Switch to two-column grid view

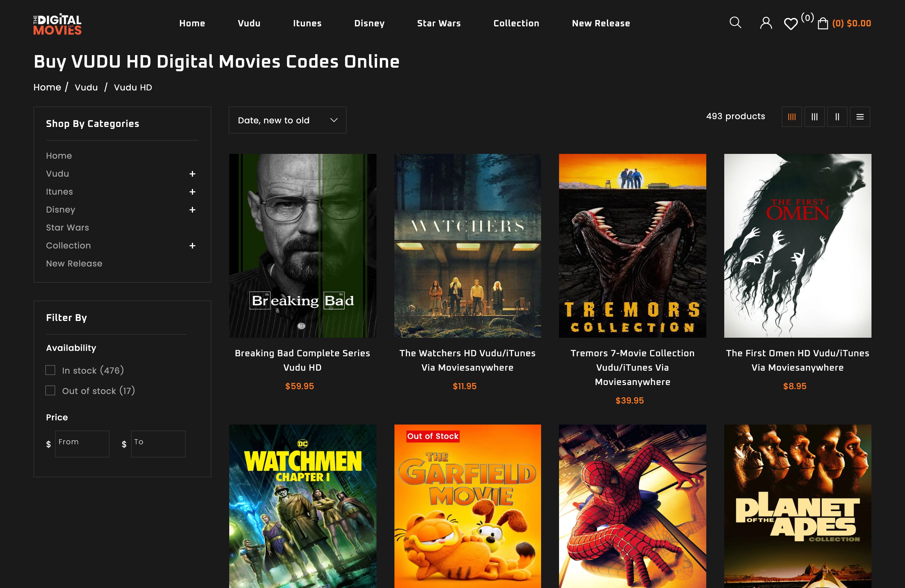(837, 117)
